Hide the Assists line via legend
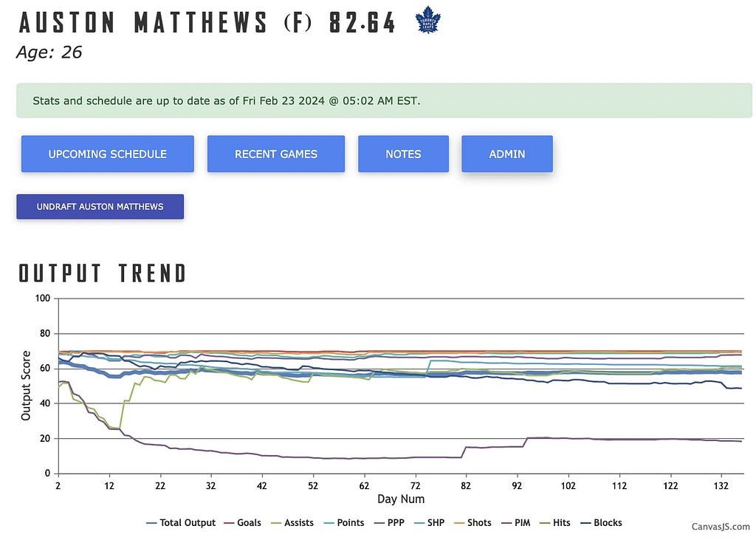This screenshot has width=756, height=543. pos(292,523)
